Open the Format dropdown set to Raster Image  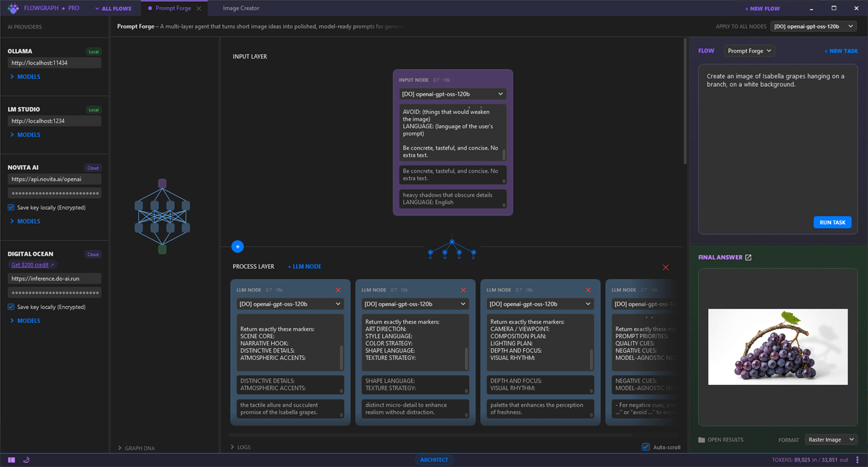click(x=831, y=440)
